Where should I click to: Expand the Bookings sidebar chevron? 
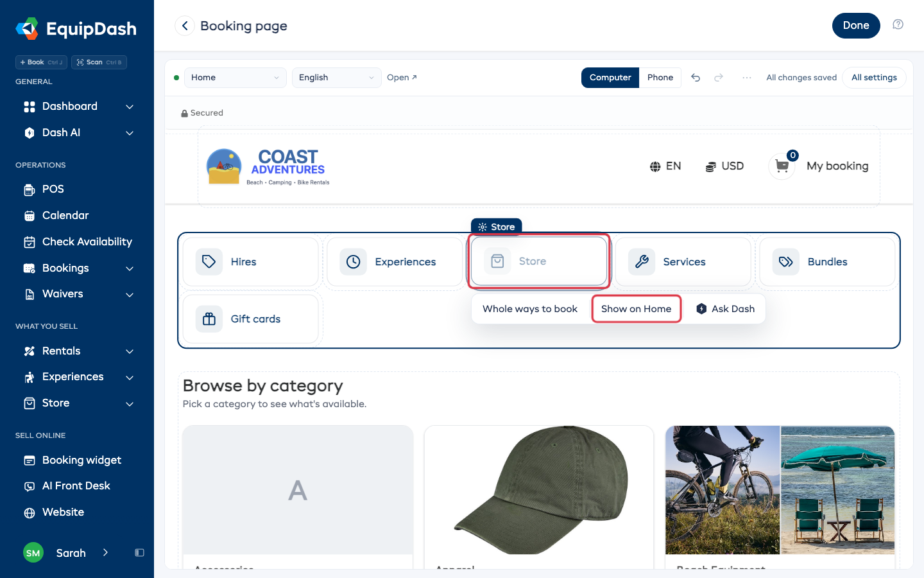click(x=130, y=268)
